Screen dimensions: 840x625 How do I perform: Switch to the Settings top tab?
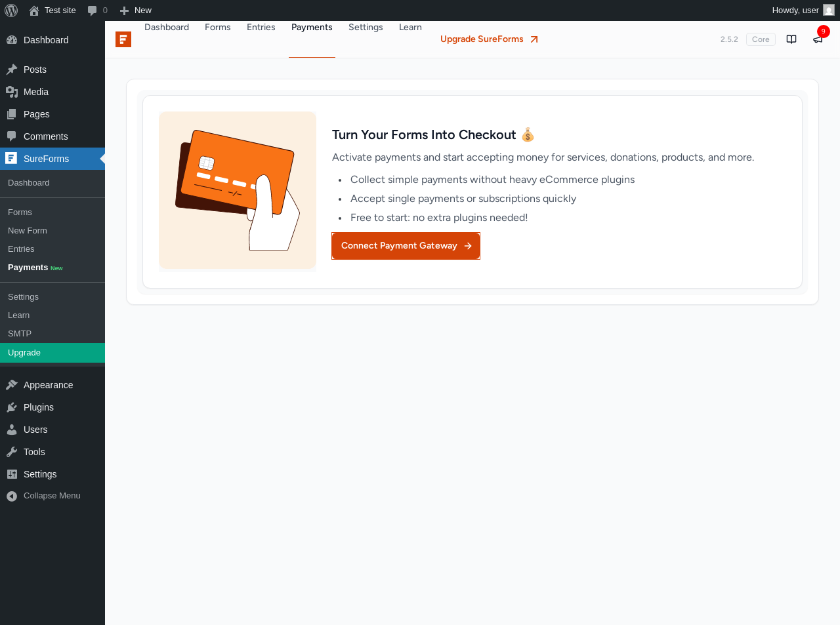[366, 28]
